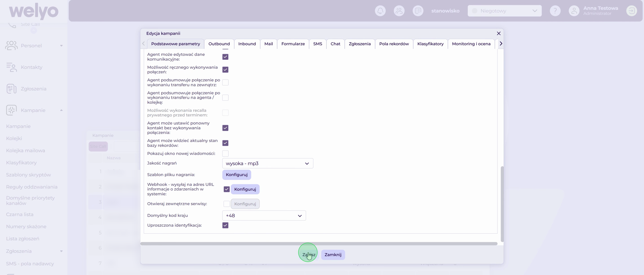Toggle recontact without calling checkbox
Screen dimensions: 644x275
pyautogui.click(x=225, y=128)
